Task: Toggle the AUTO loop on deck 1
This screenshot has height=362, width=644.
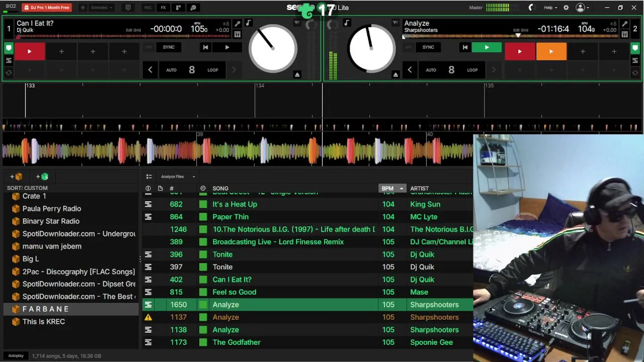Action: click(171, 70)
